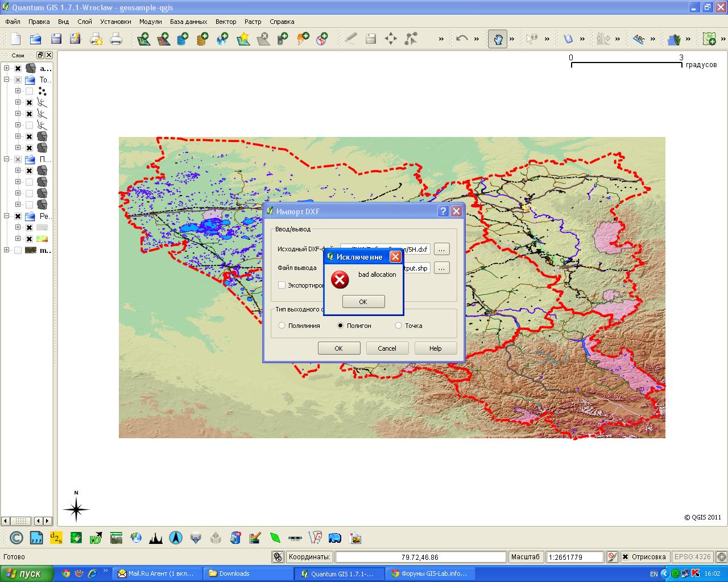The width and height of the screenshot is (728, 582).
Task: Expand the first layer in layers tree
Action: click(x=6, y=68)
